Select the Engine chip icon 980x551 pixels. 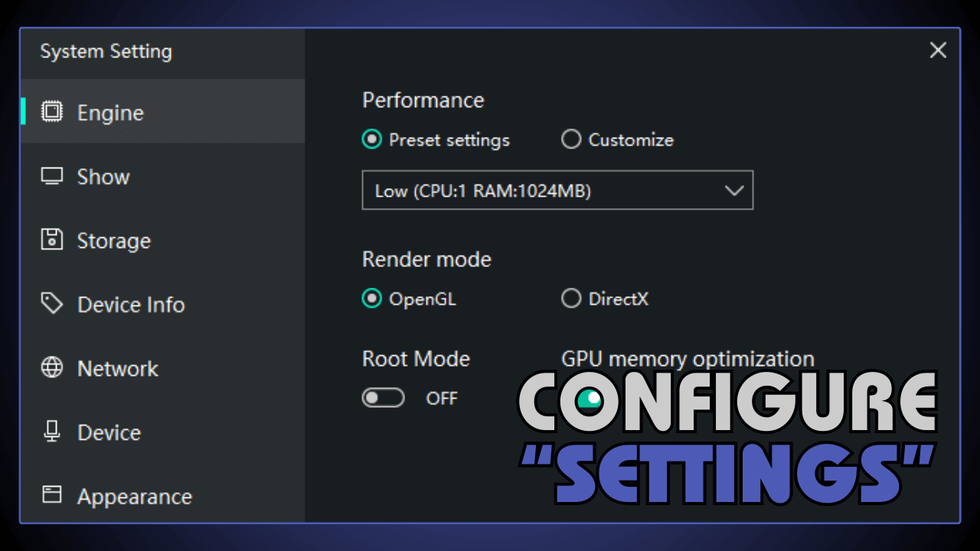[51, 112]
